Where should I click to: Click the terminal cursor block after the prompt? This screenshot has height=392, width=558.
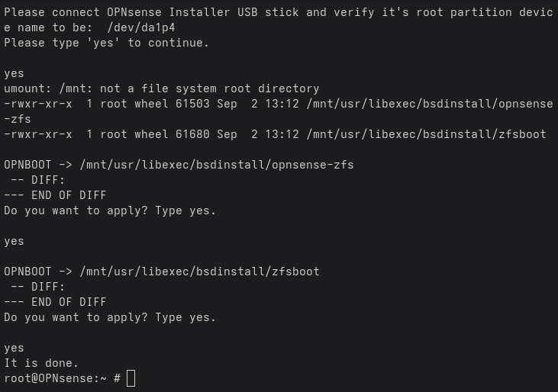click(131, 378)
